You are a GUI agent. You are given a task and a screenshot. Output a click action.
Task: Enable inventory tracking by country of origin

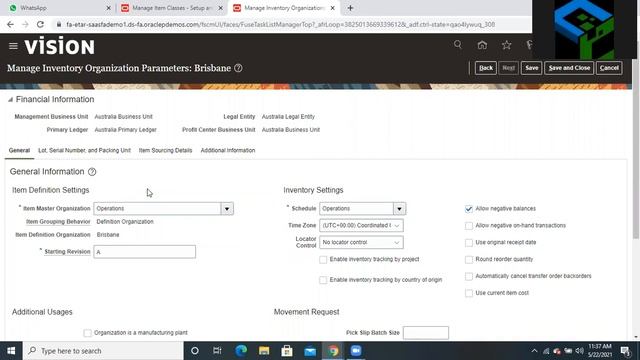[x=323, y=280]
